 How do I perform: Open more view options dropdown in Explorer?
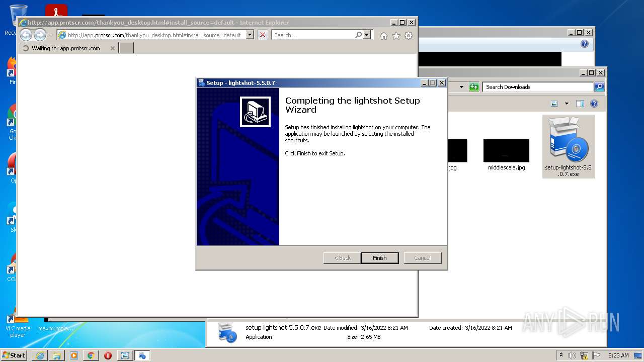(567, 104)
